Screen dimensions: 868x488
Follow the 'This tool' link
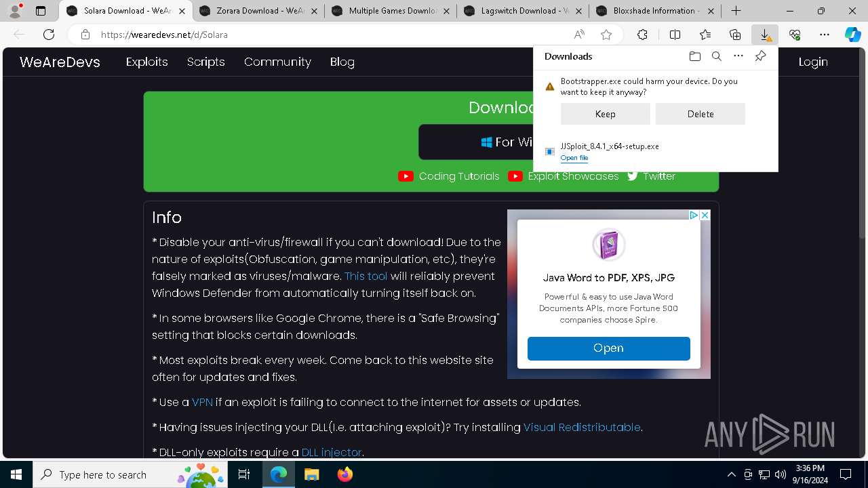click(366, 276)
